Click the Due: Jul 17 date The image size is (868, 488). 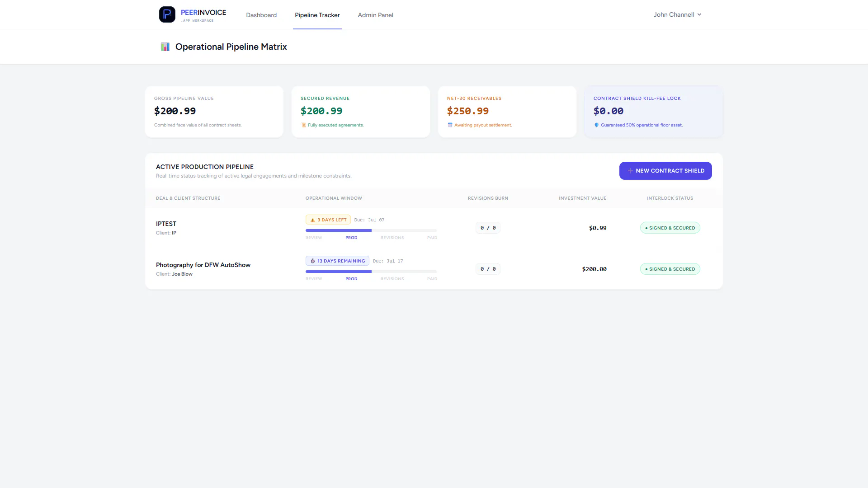coord(388,261)
